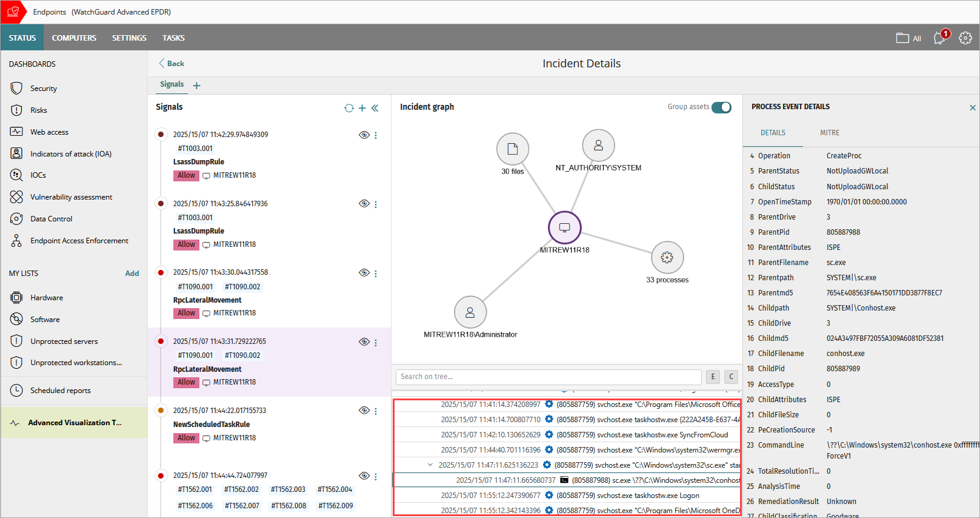Click the C button beside tree search
980x518 pixels.
tap(731, 377)
